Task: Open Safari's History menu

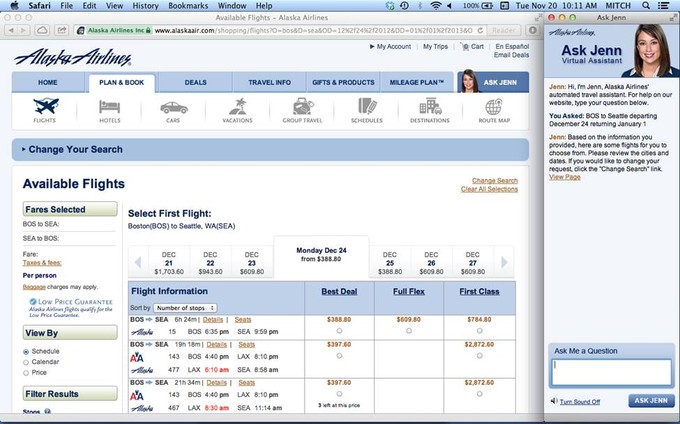Action: point(145,6)
